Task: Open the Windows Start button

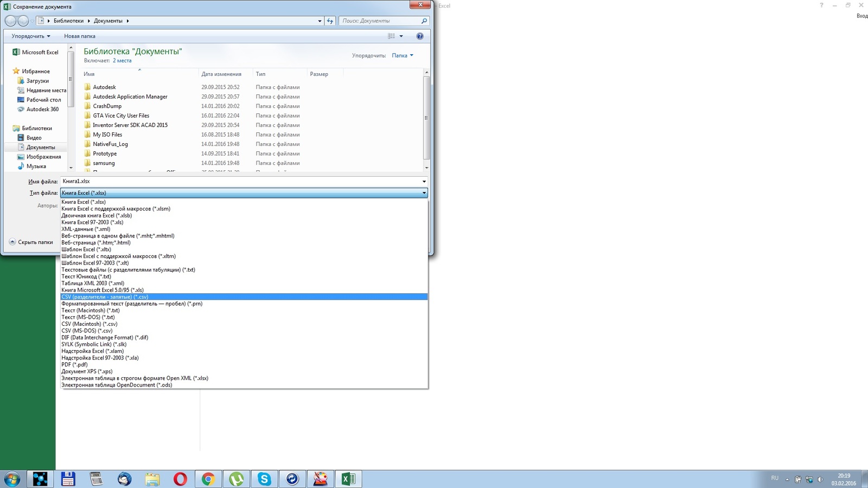Action: pos(12,479)
